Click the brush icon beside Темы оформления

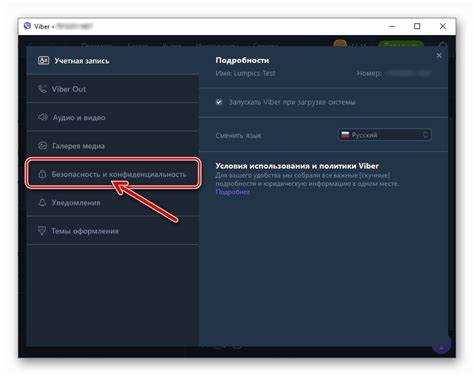coord(42,231)
